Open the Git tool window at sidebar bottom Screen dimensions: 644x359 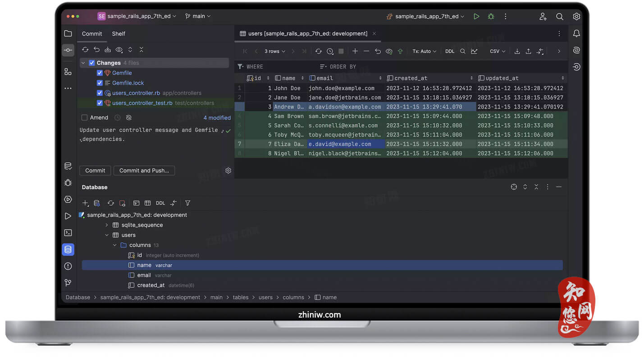[68, 283]
